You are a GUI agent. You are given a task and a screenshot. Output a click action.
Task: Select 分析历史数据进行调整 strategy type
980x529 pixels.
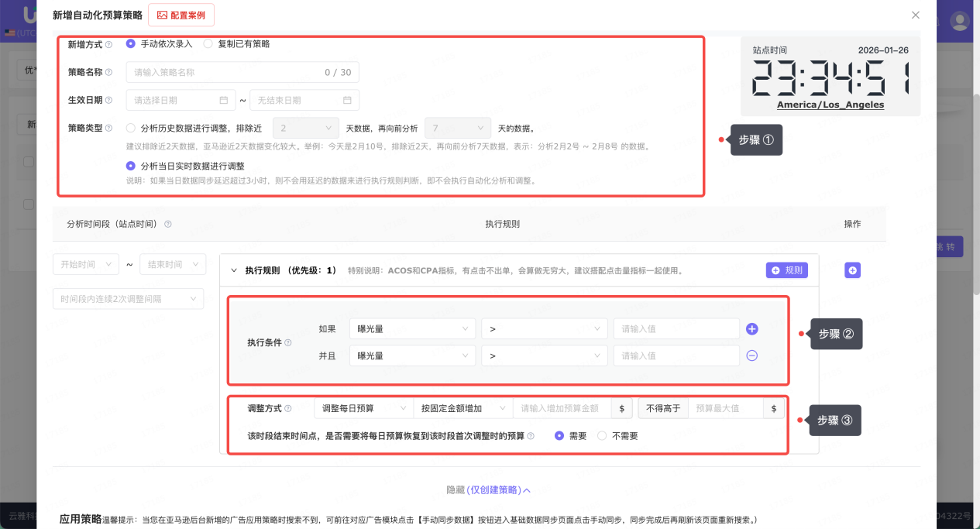[130, 127]
